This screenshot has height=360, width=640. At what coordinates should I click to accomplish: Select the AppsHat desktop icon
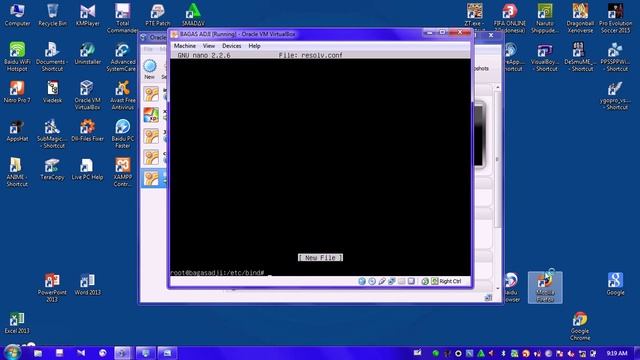click(17, 130)
